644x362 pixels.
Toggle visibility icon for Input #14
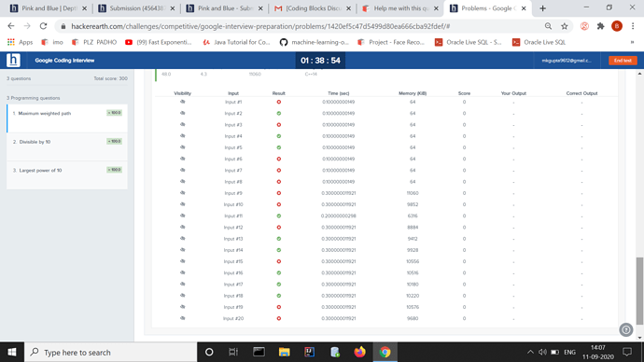coord(182,249)
